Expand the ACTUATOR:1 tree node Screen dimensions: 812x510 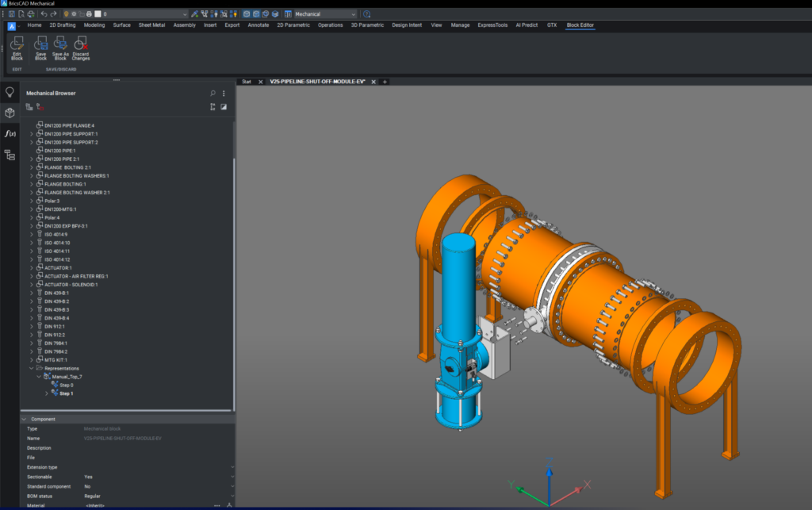32,268
